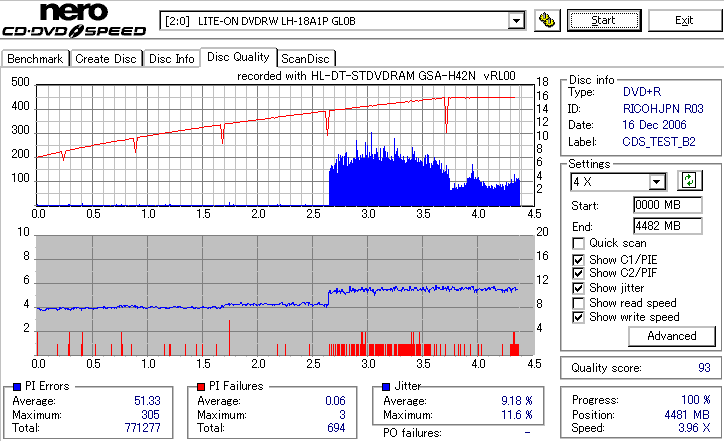This screenshot has height=441, width=724.
Task: Click the blue PI Errors legend square
Action: [x=17, y=387]
